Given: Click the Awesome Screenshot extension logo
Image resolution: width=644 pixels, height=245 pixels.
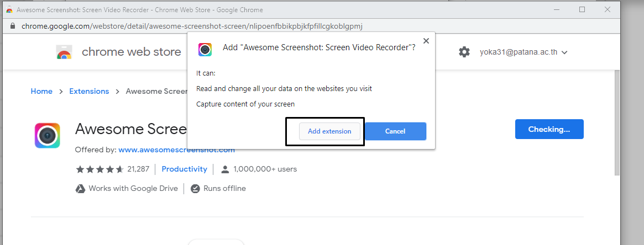Looking at the screenshot, I should click(48, 135).
